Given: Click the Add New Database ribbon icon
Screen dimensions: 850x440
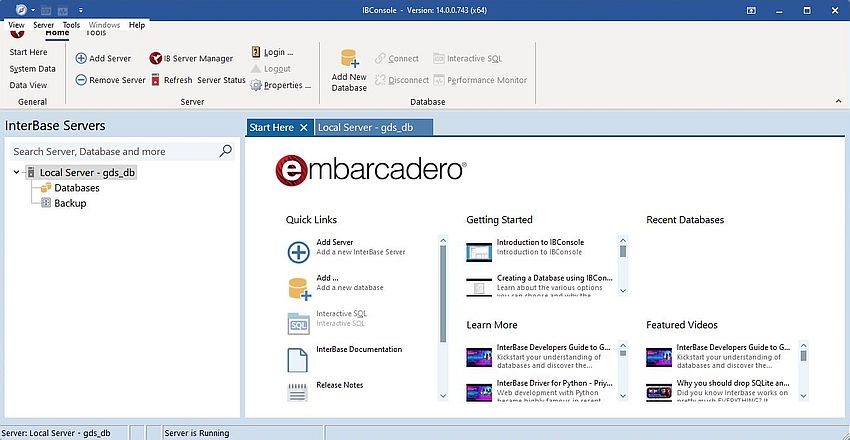Looking at the screenshot, I should 349,62.
